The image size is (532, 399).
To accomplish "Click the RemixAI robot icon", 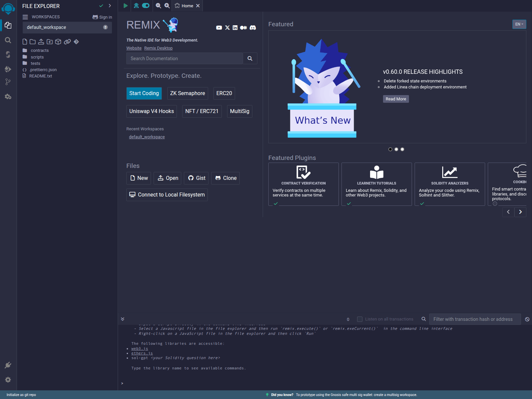I will tap(136, 6).
